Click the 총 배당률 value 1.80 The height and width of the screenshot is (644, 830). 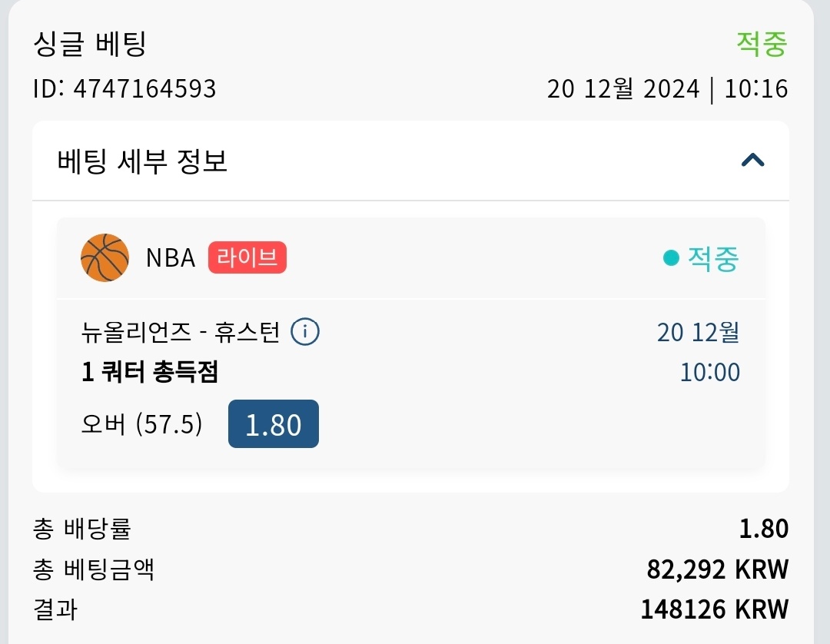click(763, 529)
